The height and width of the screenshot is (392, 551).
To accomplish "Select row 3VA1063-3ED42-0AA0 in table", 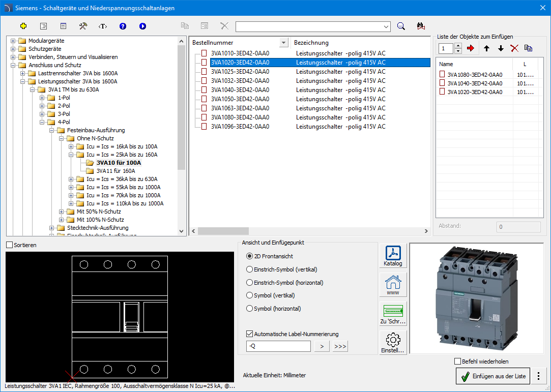I will click(310, 108).
